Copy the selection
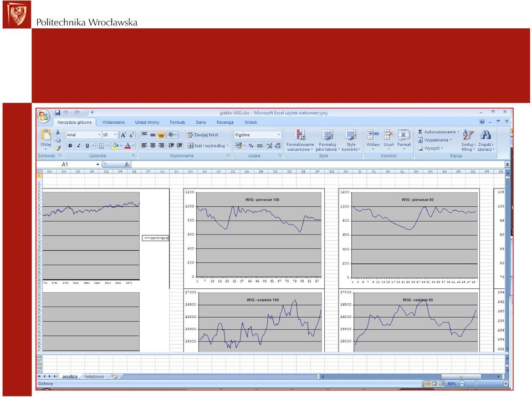 [x=58, y=140]
